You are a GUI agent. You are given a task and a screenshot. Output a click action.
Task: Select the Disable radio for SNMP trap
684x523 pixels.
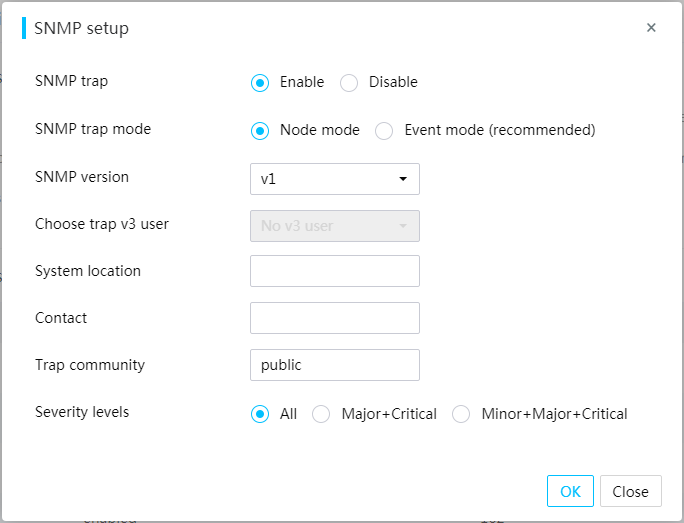click(349, 82)
